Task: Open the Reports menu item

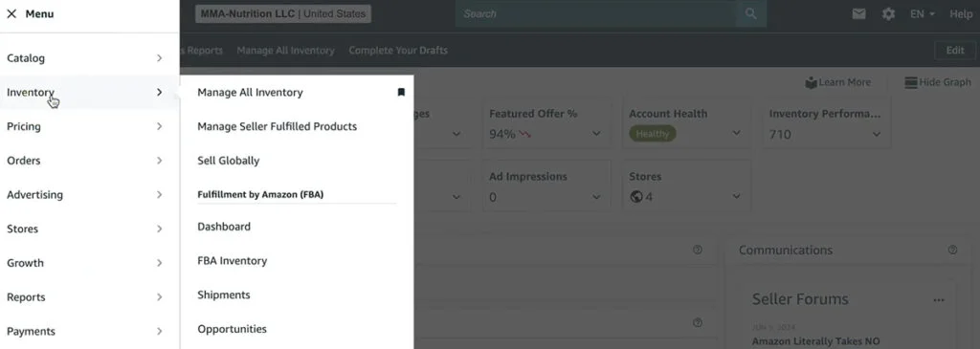Action: click(x=89, y=297)
